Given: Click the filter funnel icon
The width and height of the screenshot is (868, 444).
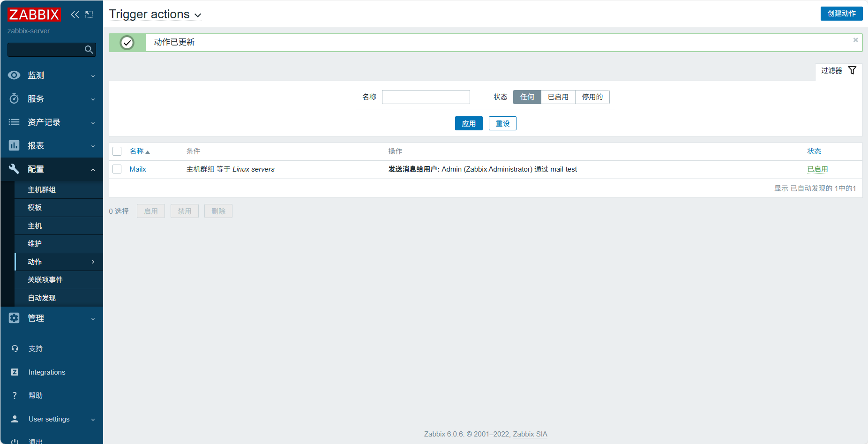Looking at the screenshot, I should coord(852,70).
